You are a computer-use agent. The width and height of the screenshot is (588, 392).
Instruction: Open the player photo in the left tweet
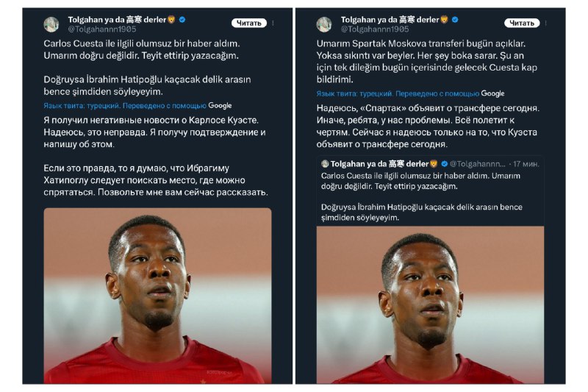tap(157, 296)
